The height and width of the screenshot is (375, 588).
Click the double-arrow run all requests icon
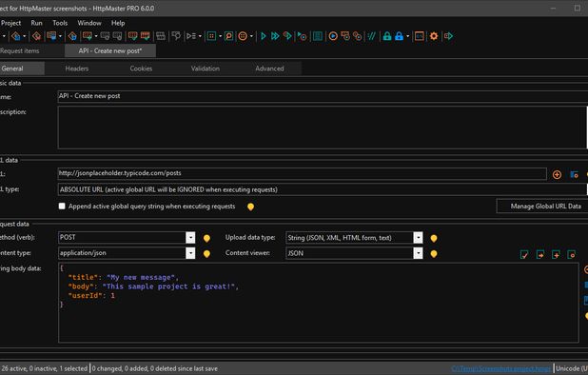(275, 36)
